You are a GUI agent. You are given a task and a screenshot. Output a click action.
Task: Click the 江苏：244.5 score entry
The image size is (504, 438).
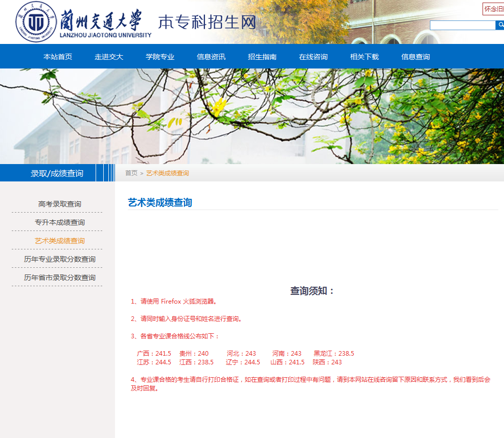pyautogui.click(x=154, y=362)
